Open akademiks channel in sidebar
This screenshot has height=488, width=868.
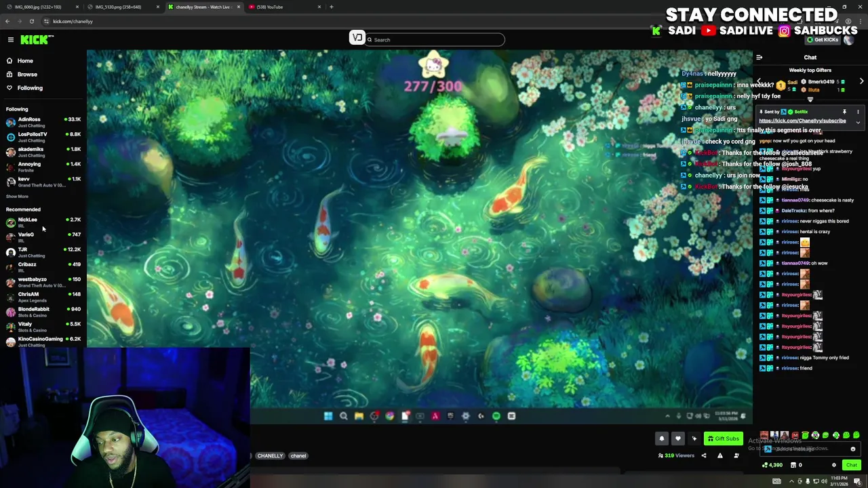click(43, 152)
